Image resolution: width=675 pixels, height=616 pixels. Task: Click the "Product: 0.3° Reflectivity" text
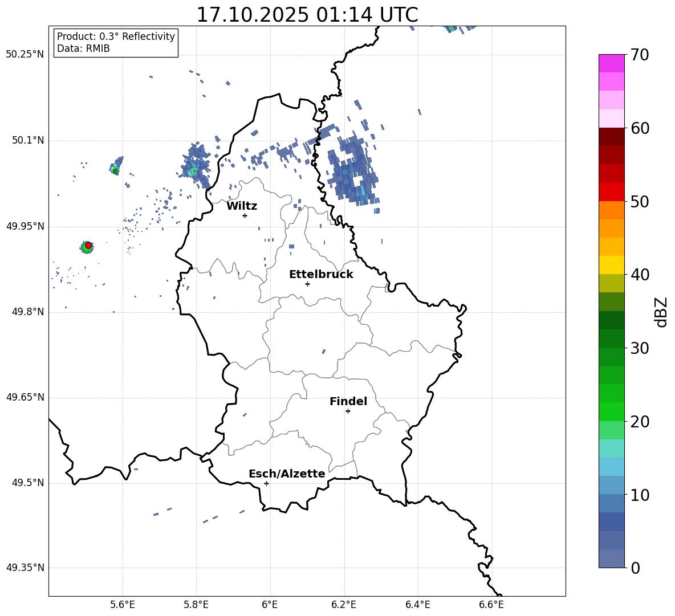click(x=116, y=36)
